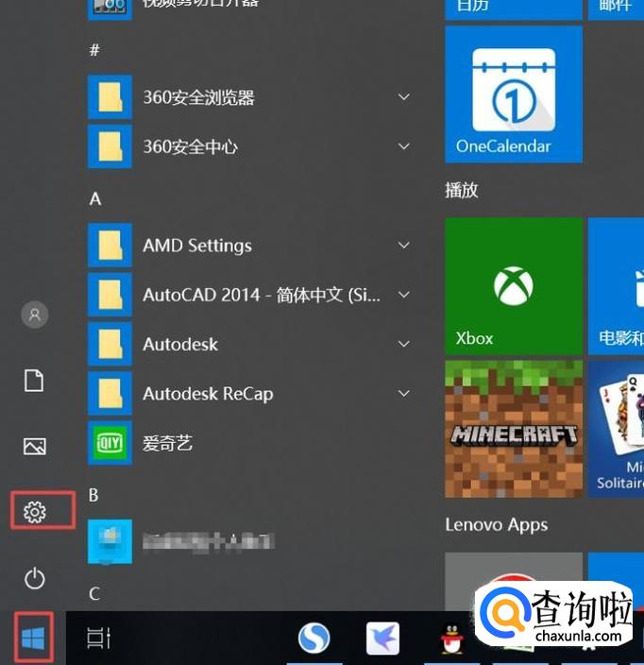Open Task View on the taskbar
644x665 pixels.
tap(99, 638)
